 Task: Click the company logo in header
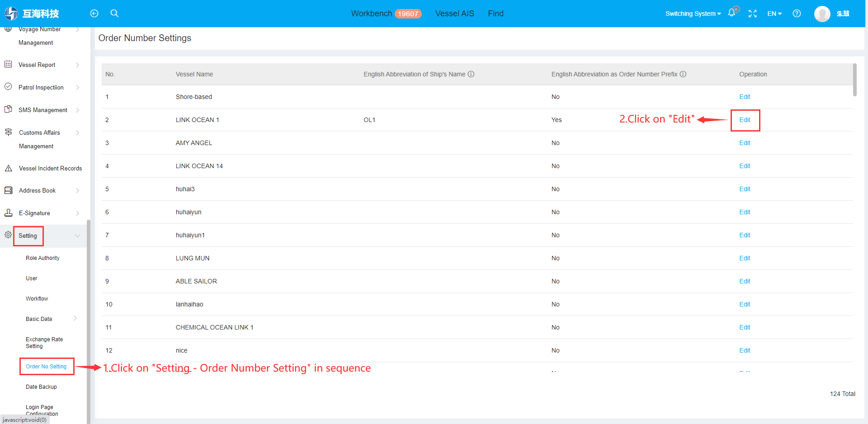(x=32, y=14)
